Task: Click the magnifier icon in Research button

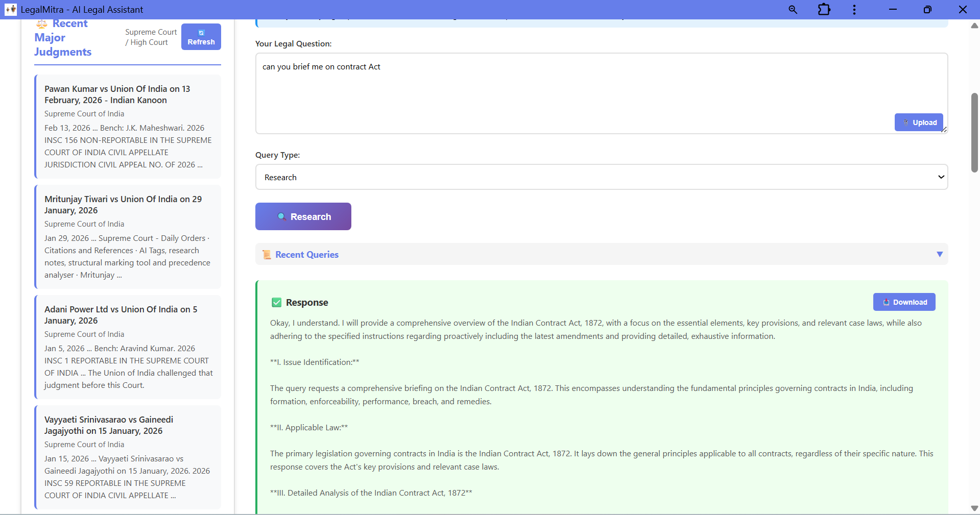Action: 281,216
